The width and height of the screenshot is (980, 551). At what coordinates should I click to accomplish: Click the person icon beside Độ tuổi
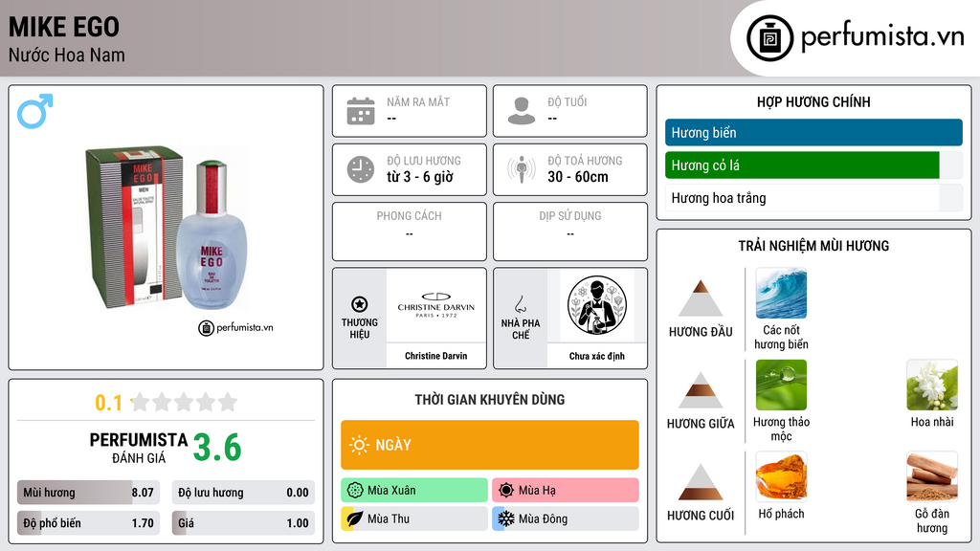point(522,111)
